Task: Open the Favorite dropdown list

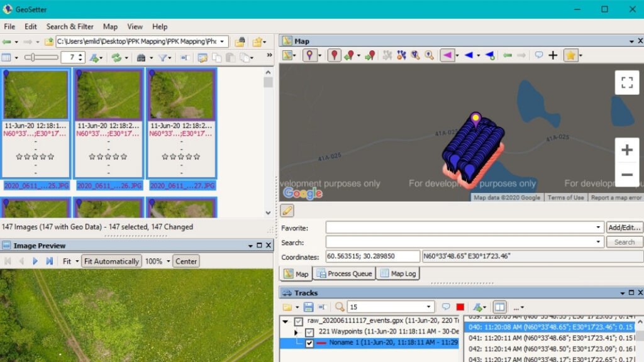Action: 598,228
